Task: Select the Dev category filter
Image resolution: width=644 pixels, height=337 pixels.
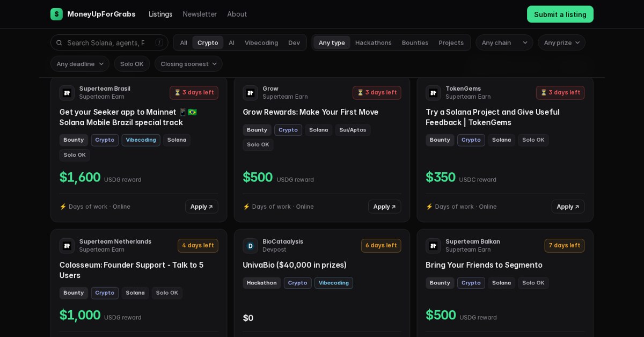Action: click(294, 42)
